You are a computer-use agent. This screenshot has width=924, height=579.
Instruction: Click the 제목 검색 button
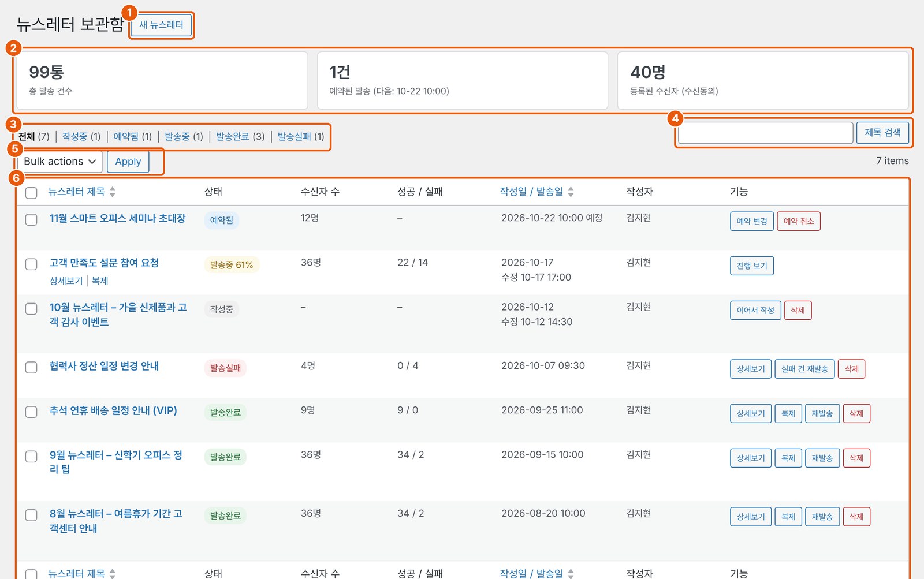pos(882,133)
